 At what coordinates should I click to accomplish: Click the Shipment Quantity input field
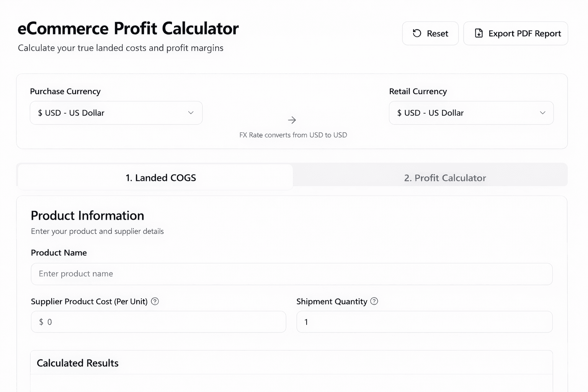click(424, 322)
